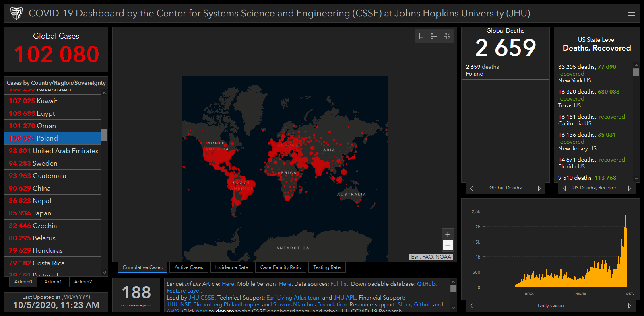Zoom in on the map

[x=448, y=234]
